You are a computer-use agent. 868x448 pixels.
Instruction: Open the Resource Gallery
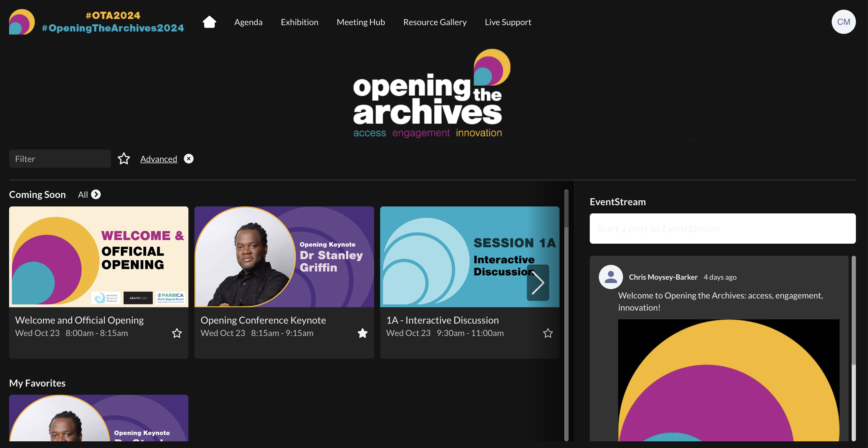tap(435, 22)
